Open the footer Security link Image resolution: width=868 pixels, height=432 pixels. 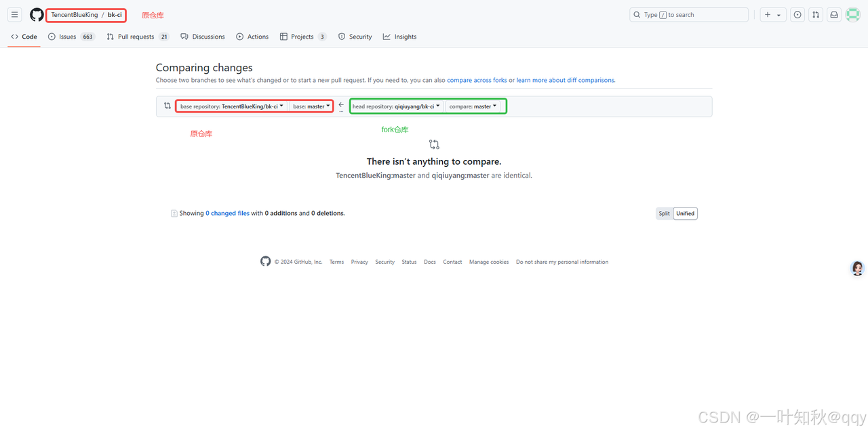384,262
